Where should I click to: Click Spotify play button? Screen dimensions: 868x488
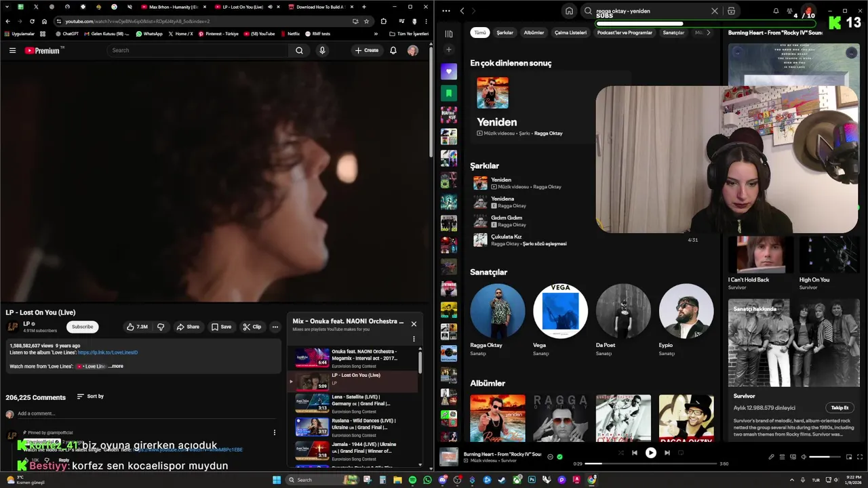coord(650,453)
